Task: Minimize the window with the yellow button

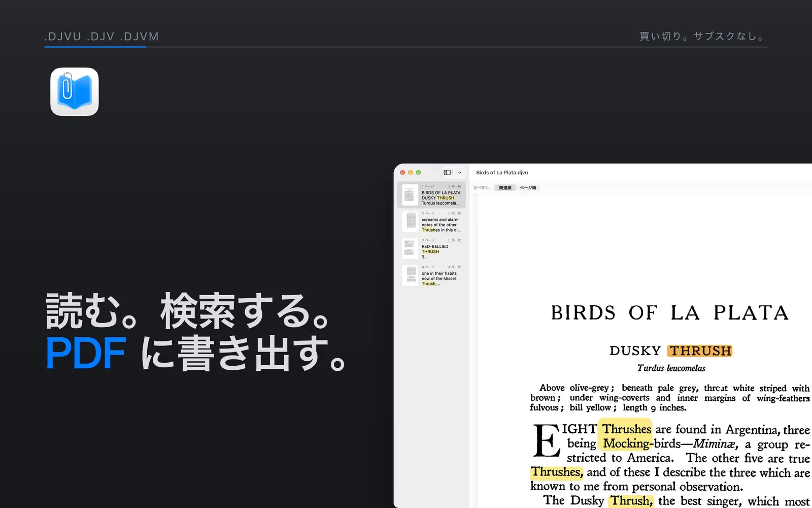Action: coord(411,173)
